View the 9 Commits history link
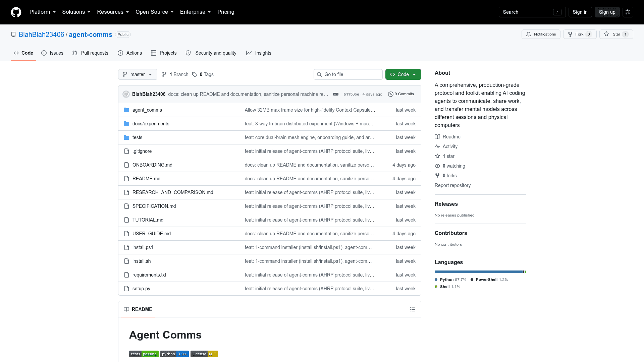 point(401,94)
